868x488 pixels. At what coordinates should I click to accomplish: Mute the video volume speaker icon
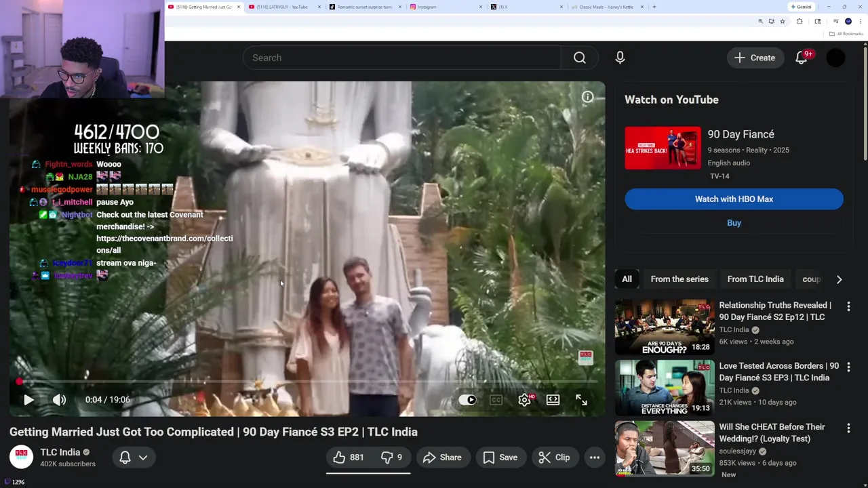(x=60, y=400)
